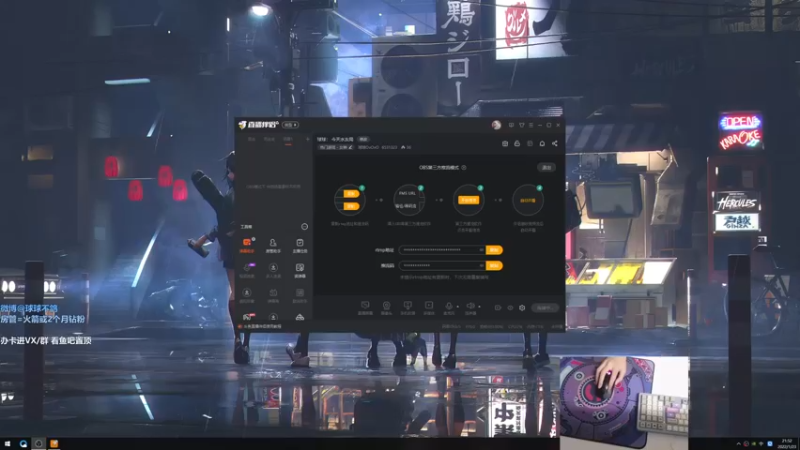
Task: Open the hamburger menu in the title bar
Action: coord(531,125)
